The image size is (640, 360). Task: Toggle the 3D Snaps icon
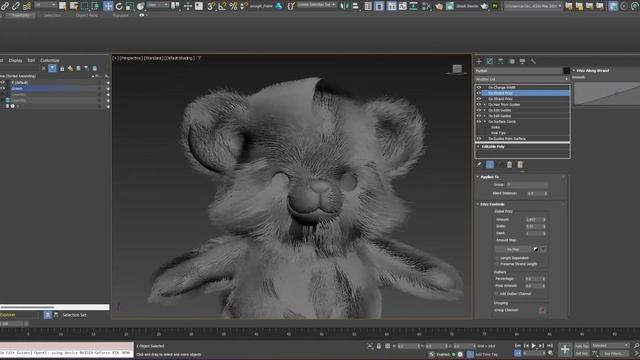coord(211,6)
